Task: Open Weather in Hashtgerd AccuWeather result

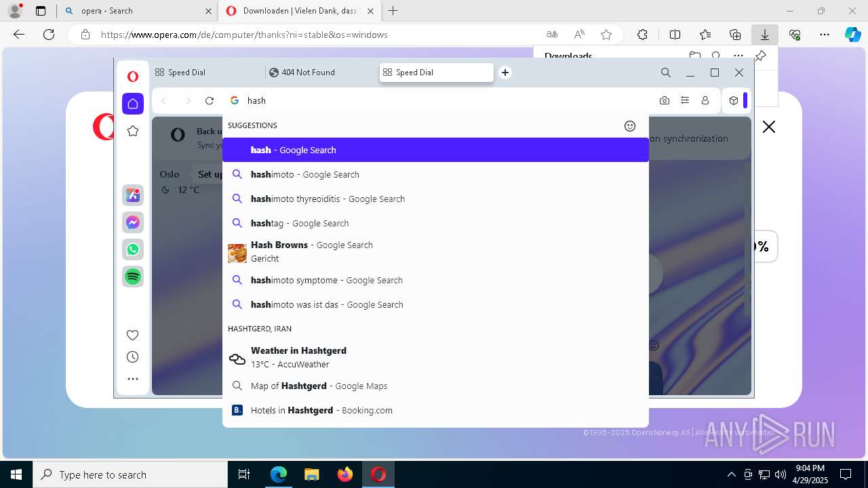Action: [435, 357]
